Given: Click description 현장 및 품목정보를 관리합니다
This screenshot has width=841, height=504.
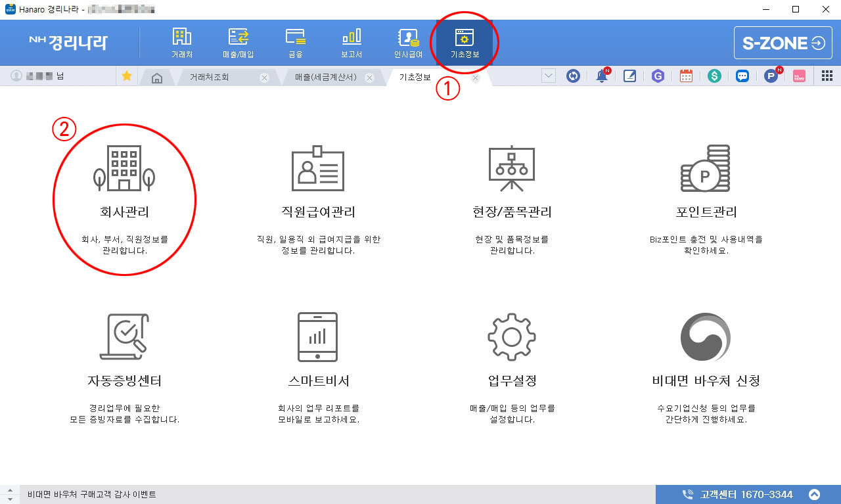Looking at the screenshot, I should pos(511,245).
